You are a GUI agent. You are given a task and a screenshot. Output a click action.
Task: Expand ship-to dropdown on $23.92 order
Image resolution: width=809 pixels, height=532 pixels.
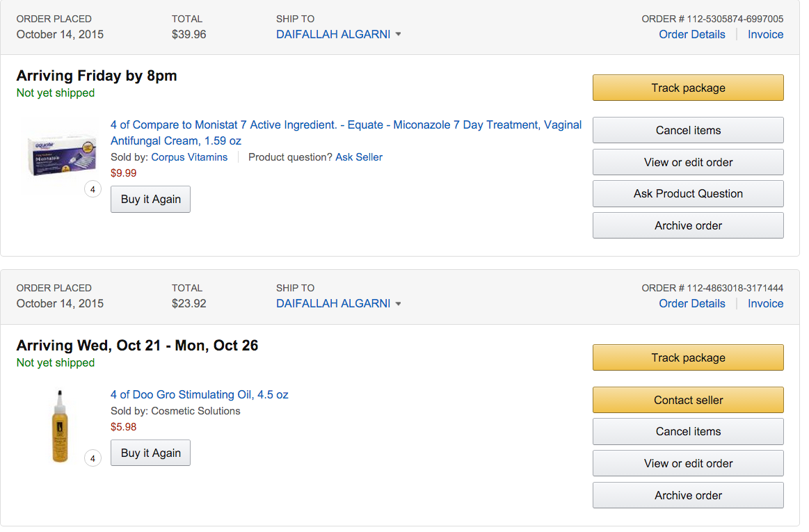[x=399, y=304]
